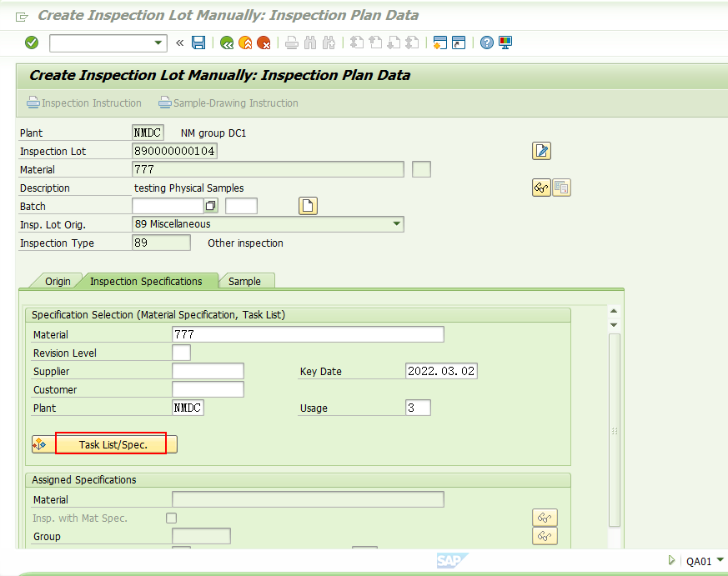This screenshot has width=728, height=576.
Task: Click the Next Page icon
Action: [x=394, y=43]
